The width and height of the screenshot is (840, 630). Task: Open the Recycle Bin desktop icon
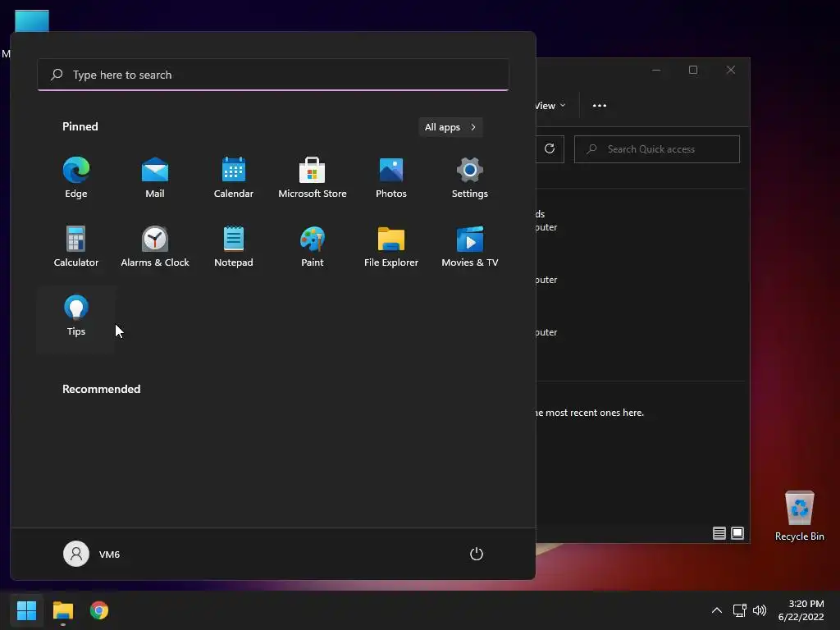click(799, 516)
